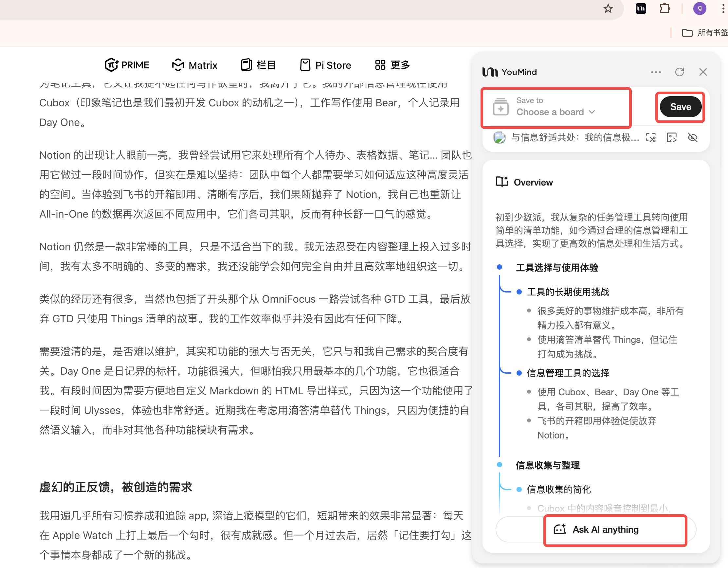Refresh the YouMind panel
This screenshot has height=568, width=728.
(x=679, y=72)
